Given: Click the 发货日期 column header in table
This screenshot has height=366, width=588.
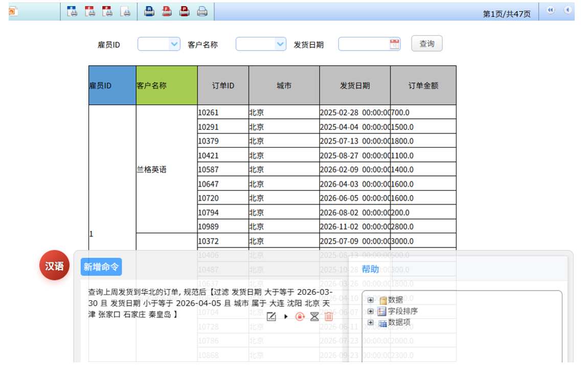Looking at the screenshot, I should coord(355,85).
